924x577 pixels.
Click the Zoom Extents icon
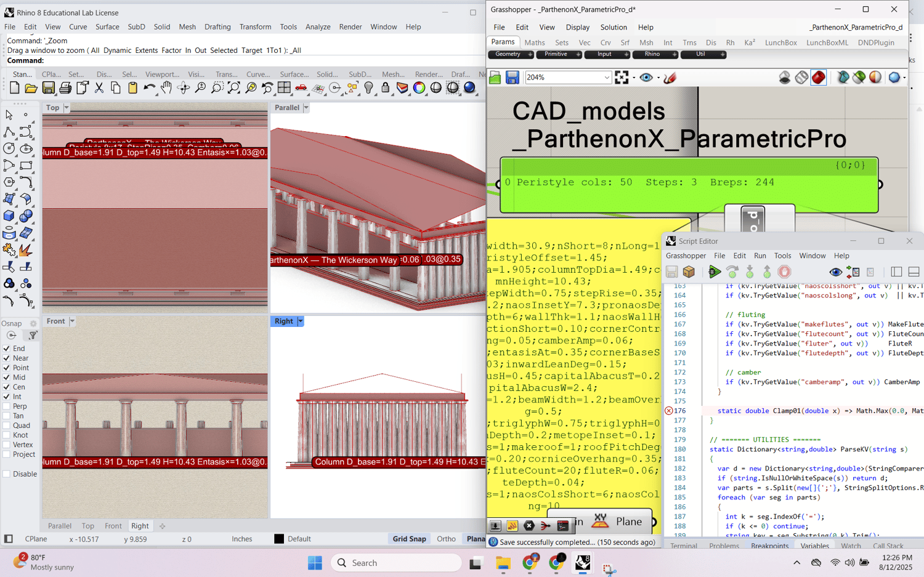[234, 88]
